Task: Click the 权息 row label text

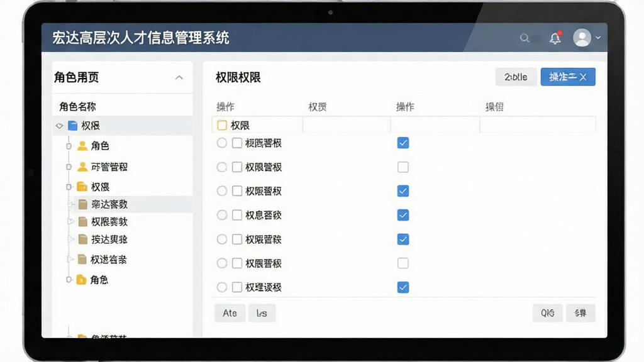Action: (x=264, y=215)
